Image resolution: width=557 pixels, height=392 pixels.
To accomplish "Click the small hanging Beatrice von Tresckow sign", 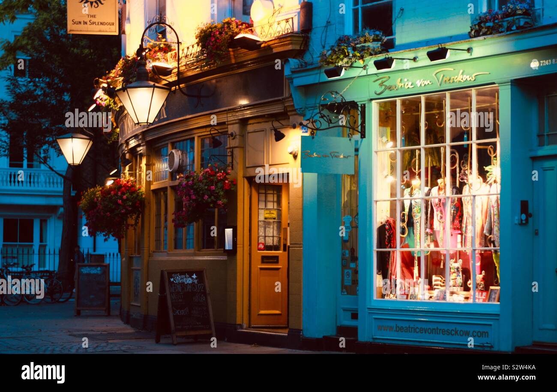I will click(x=327, y=155).
